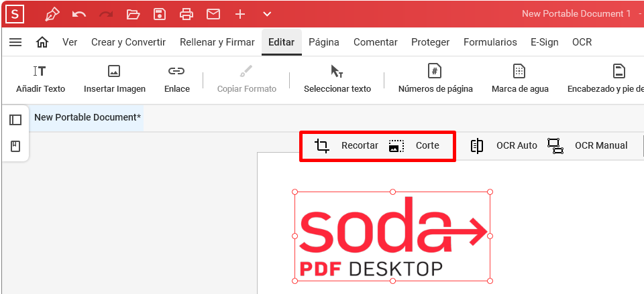Open the Proteger tab
The height and width of the screenshot is (294, 644).
click(431, 42)
